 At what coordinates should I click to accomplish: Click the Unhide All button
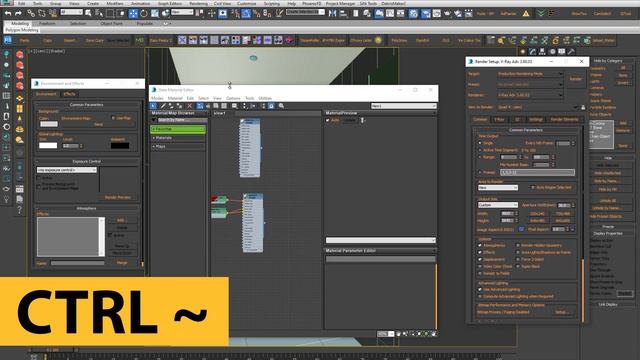[608, 200]
